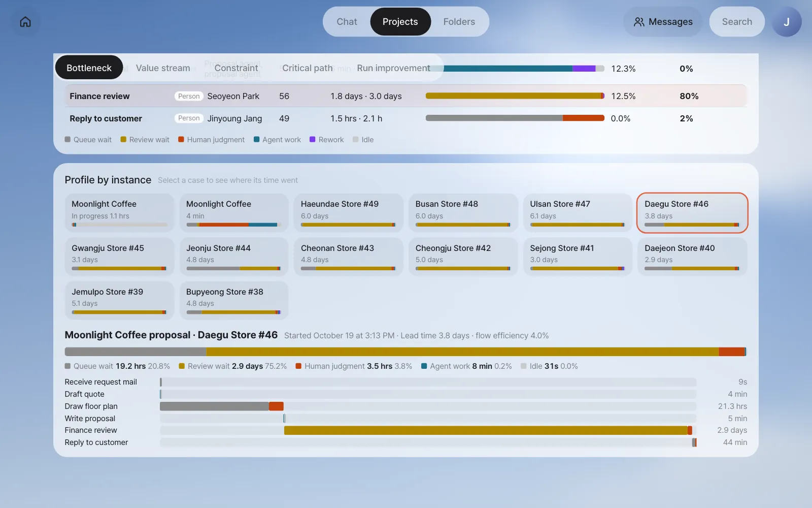Click the Write proposal step label
The image size is (812, 508).
[90, 418]
